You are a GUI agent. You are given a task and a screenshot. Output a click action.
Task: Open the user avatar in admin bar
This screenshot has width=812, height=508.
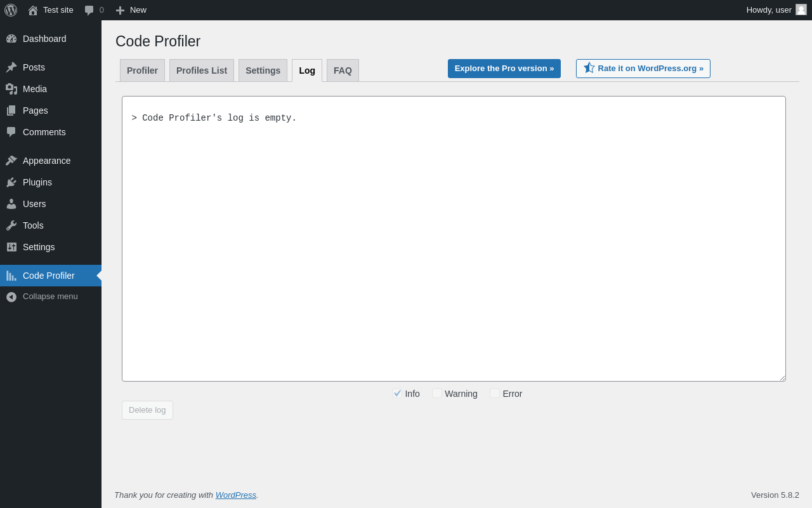point(801,10)
